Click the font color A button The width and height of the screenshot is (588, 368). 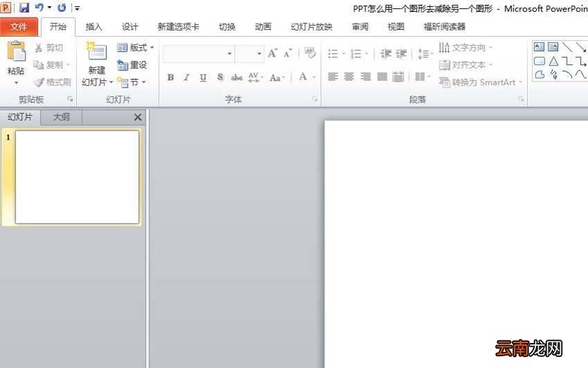click(303, 77)
